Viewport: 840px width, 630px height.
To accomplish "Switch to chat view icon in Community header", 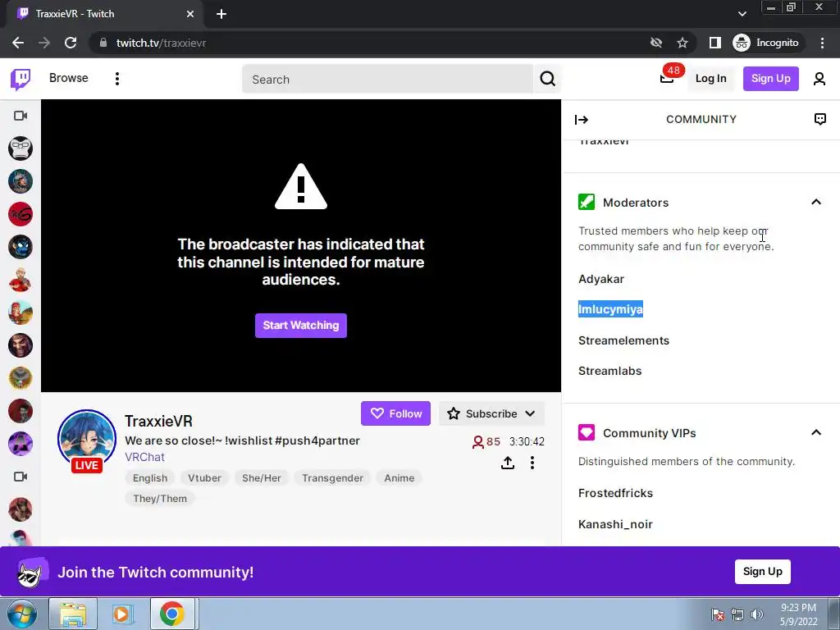I will click(819, 119).
